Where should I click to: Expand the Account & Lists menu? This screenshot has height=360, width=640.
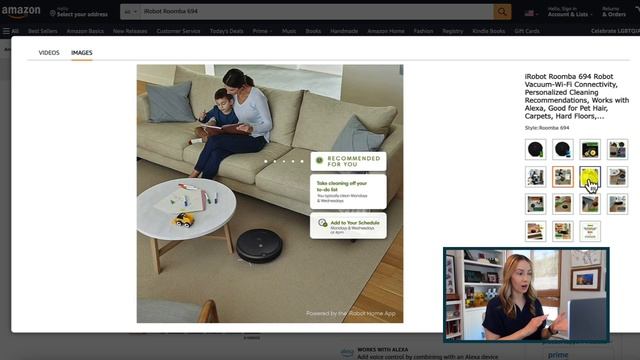click(x=570, y=12)
